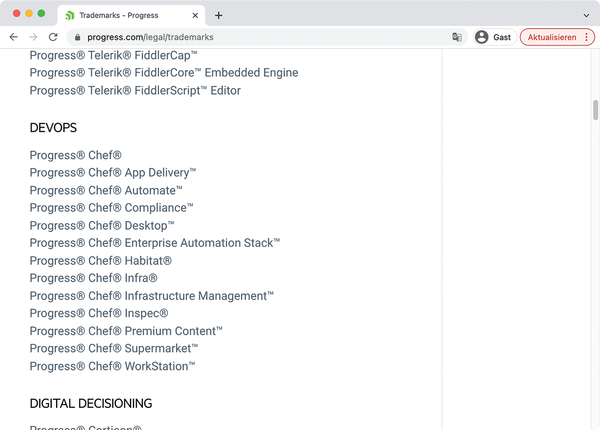Reload the Trademarks page

pos(53,37)
